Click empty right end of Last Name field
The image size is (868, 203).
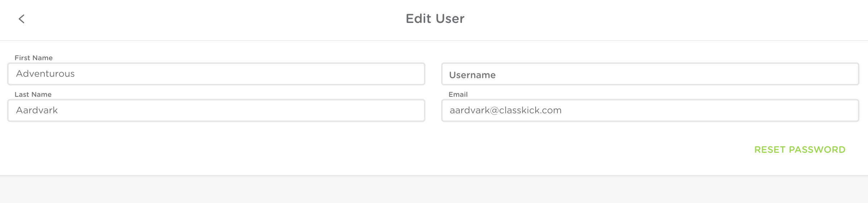point(394,110)
